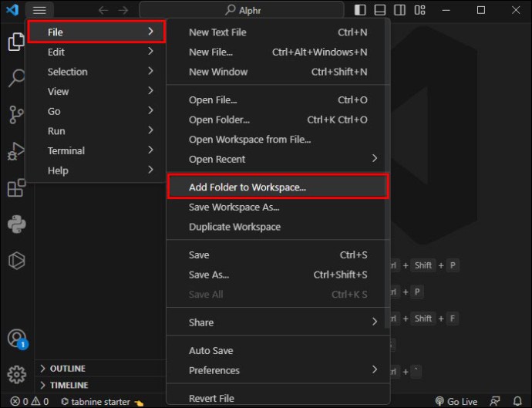Click the feedback icon in the status bar
The height and width of the screenshot is (408, 532).
click(x=495, y=402)
